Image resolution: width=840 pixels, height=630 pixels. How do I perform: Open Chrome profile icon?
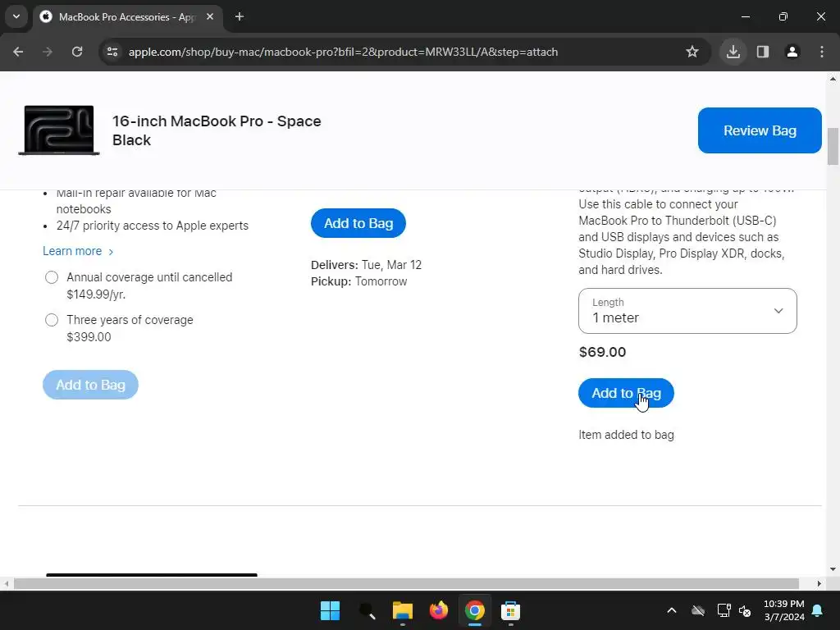(792, 52)
